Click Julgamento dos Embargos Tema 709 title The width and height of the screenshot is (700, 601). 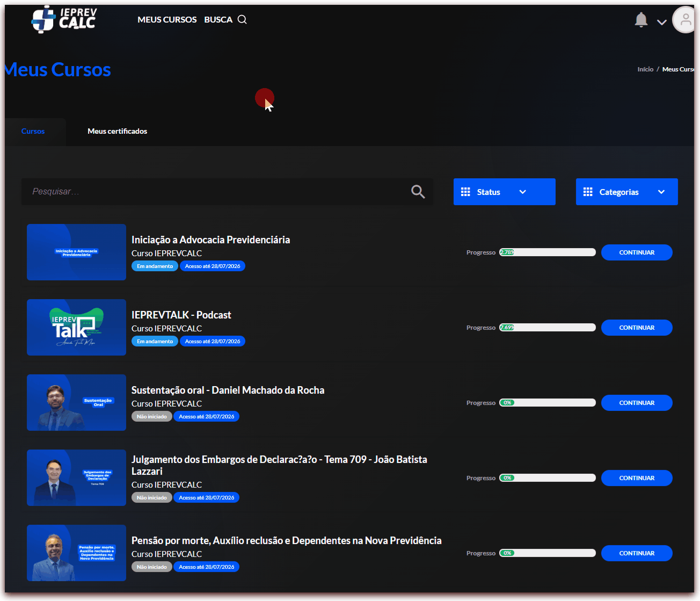click(279, 465)
